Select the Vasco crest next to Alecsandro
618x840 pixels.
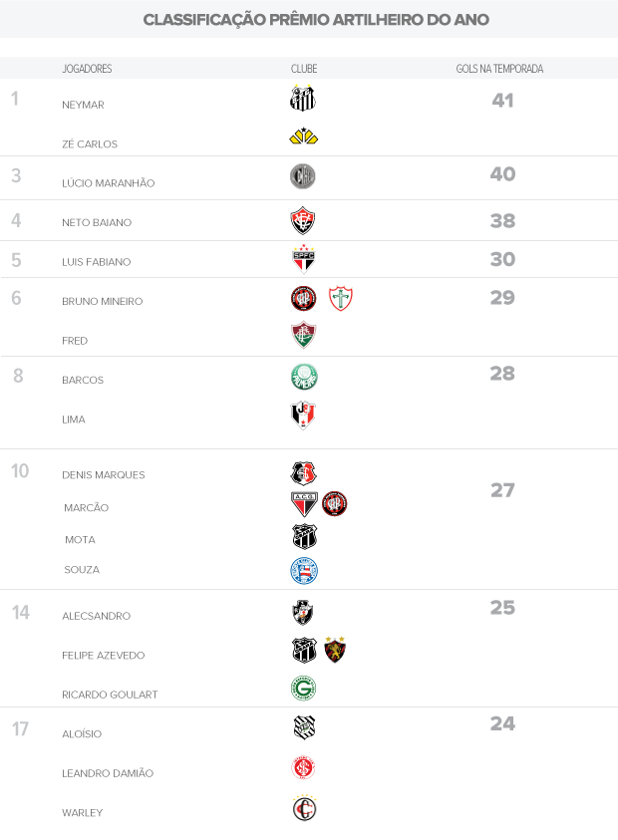(x=303, y=612)
